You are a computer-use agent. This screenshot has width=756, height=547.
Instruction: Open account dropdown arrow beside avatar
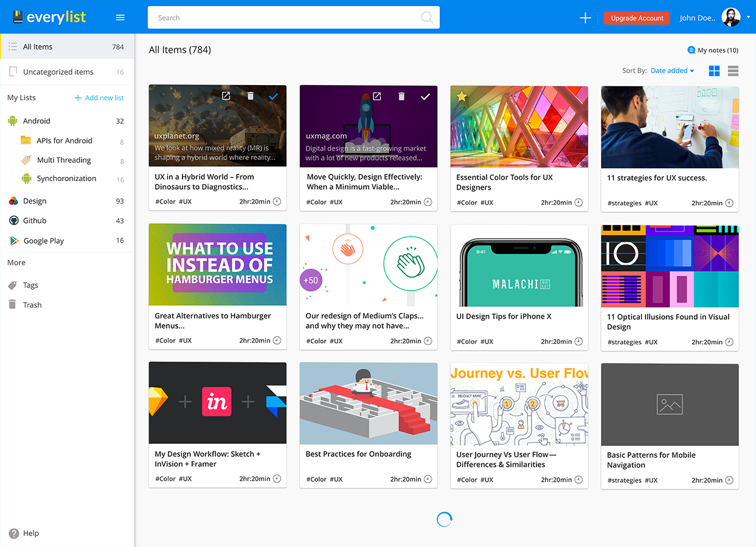pos(748,18)
